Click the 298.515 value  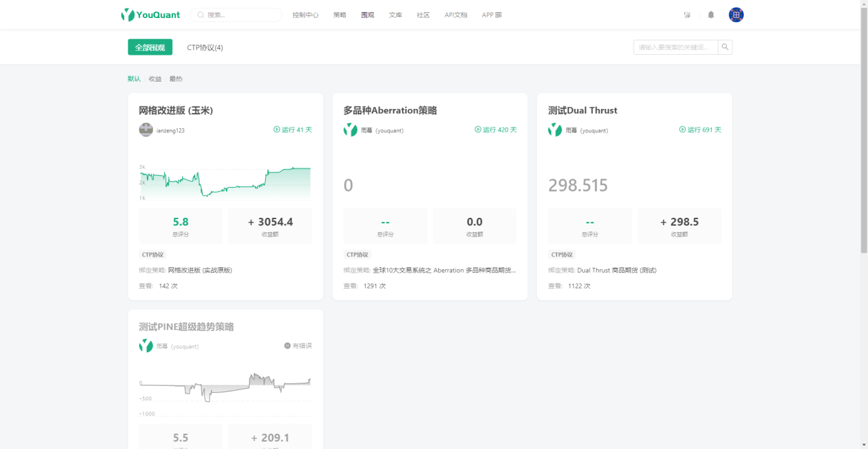(578, 185)
